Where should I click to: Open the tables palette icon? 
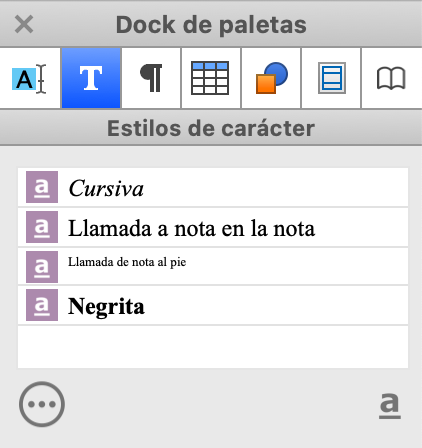(x=211, y=78)
